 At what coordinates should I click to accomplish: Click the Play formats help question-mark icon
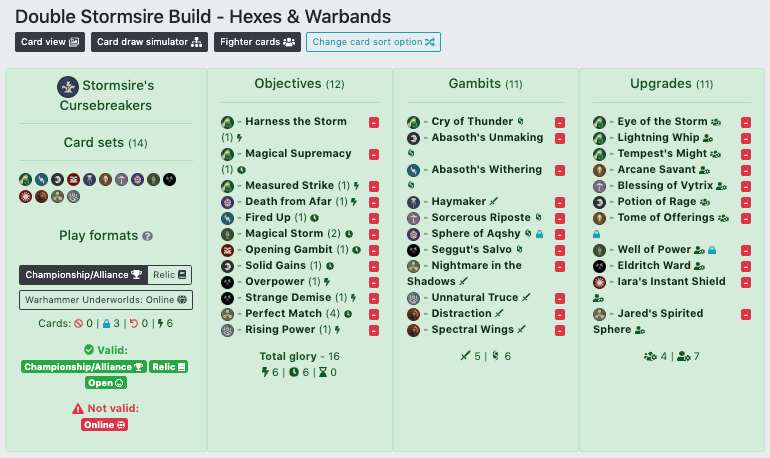click(x=147, y=236)
